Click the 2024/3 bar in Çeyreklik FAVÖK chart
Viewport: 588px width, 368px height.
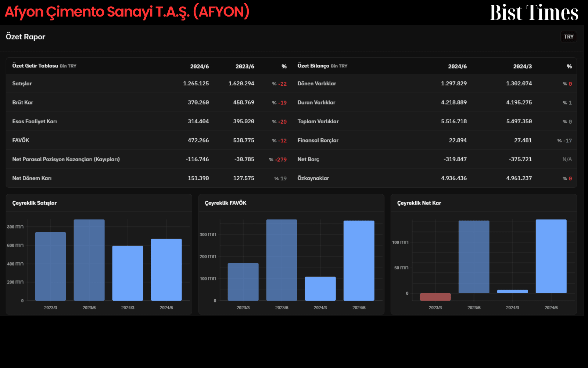(320, 289)
